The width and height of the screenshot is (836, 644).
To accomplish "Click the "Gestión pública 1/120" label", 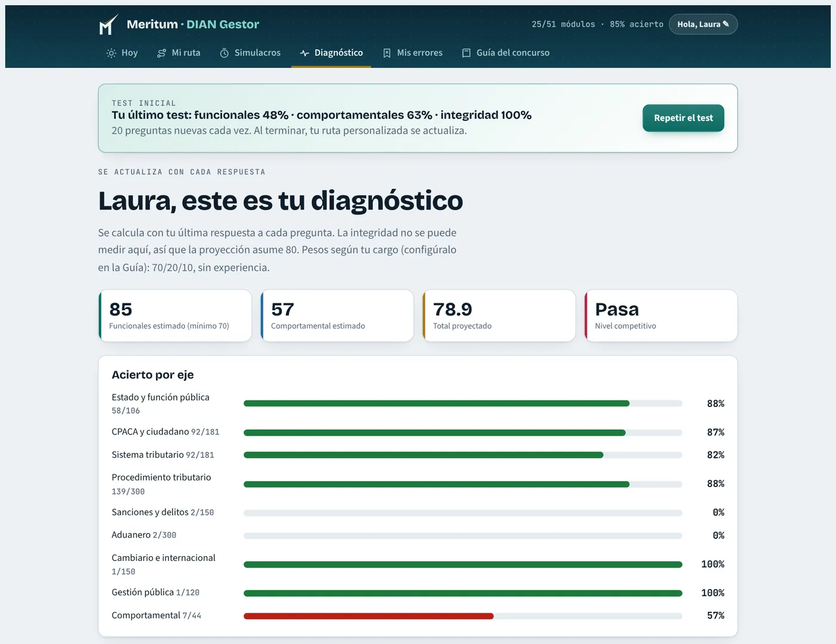I will 156,593.
